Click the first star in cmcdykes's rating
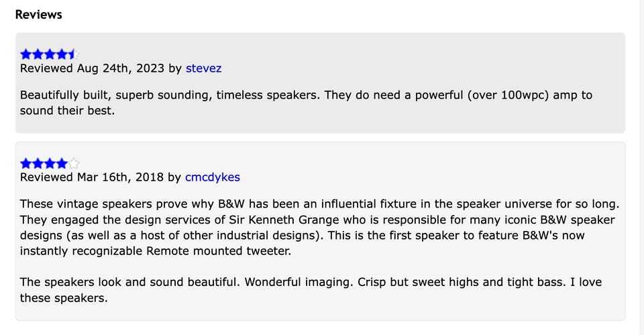This screenshot has height=335, width=644. coord(26,163)
